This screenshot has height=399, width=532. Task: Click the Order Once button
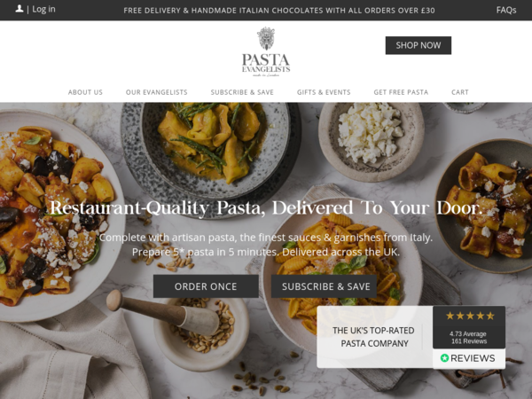coord(206,286)
